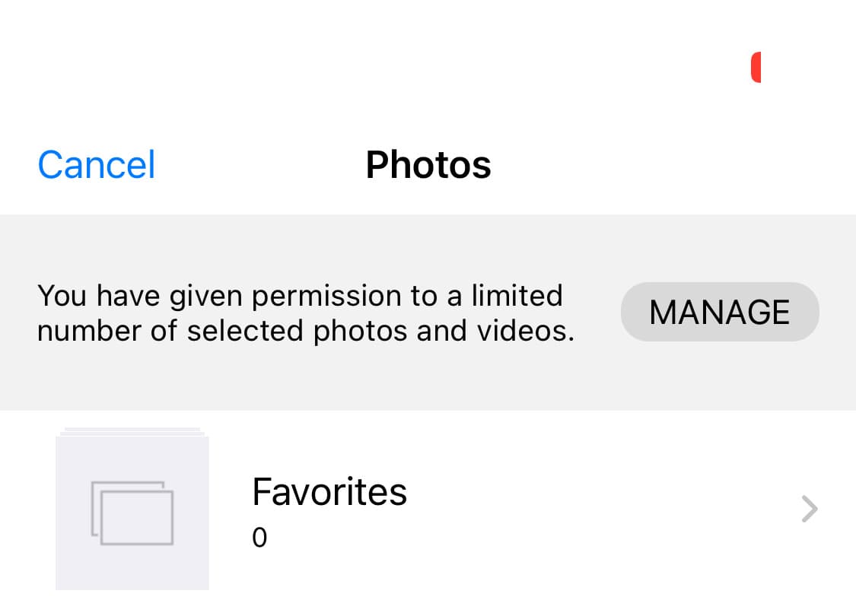Click the disclosure arrow beside Favorites
The image size is (856, 616).
810,510
